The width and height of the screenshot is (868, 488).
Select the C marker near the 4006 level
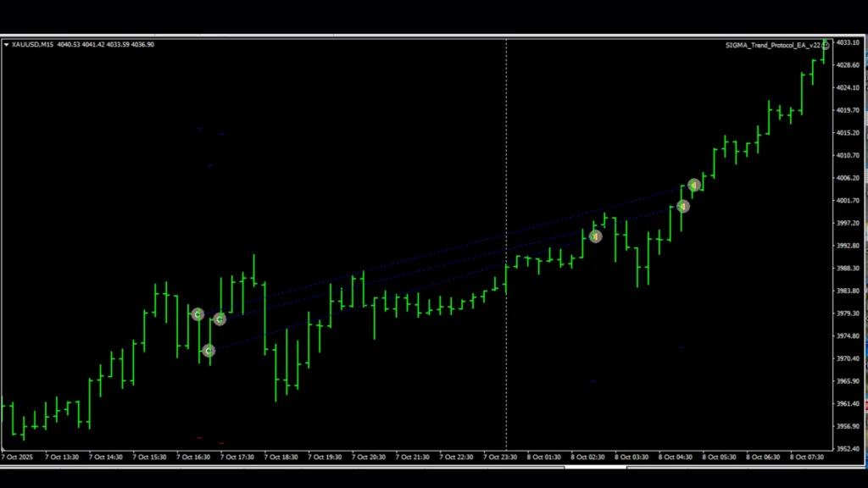(694, 185)
